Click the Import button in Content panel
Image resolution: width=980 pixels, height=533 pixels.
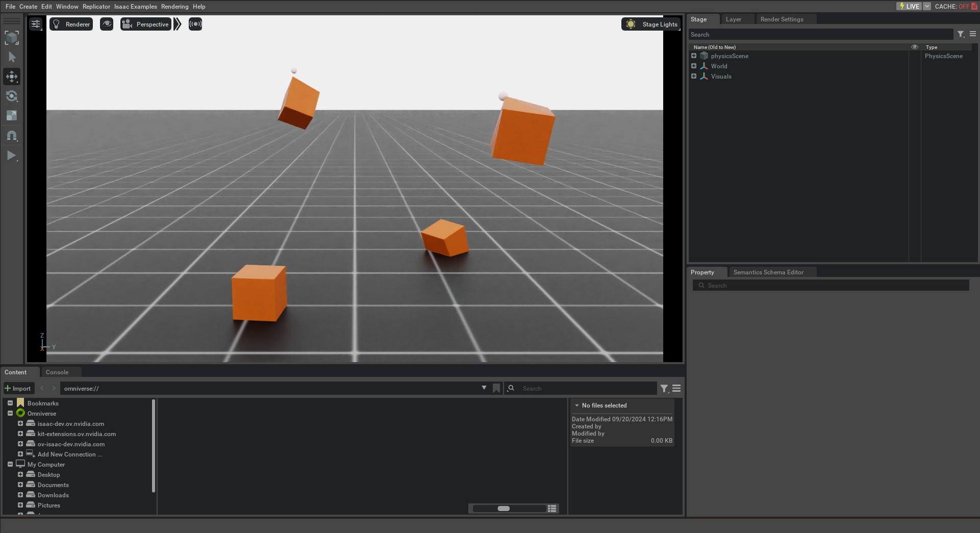[x=18, y=388]
